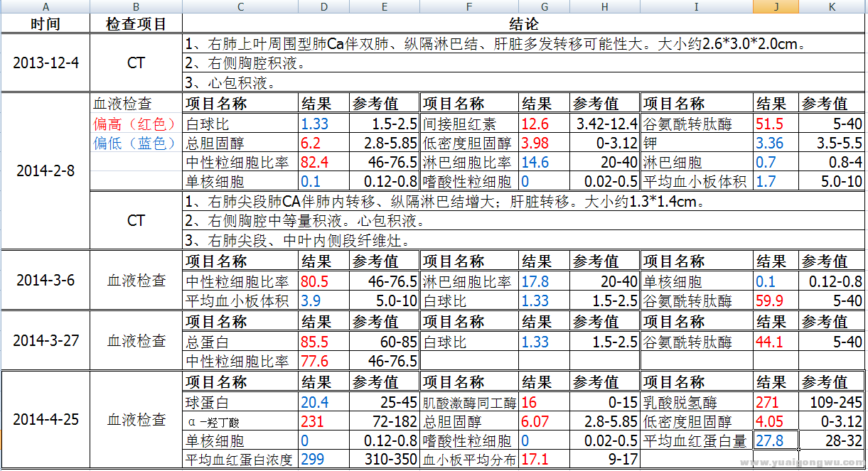Click the 检查项目 header cell
Viewport: 868px width, 471px height.
pyautogui.click(x=136, y=23)
